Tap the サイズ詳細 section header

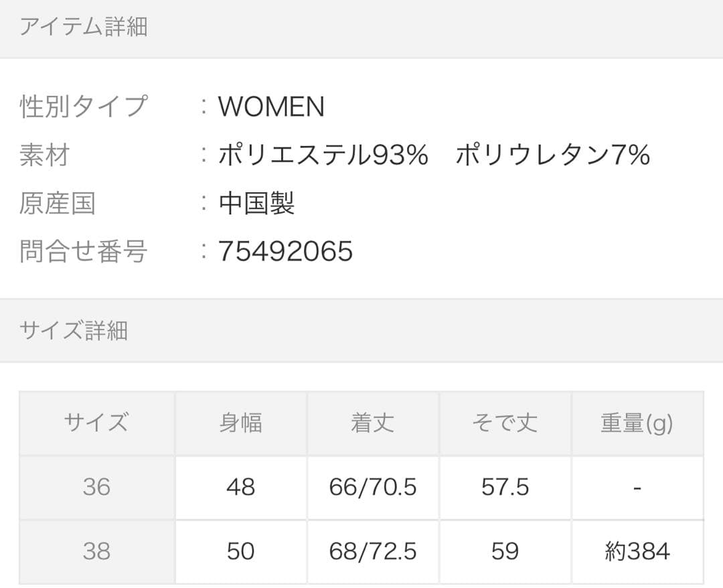74,331
